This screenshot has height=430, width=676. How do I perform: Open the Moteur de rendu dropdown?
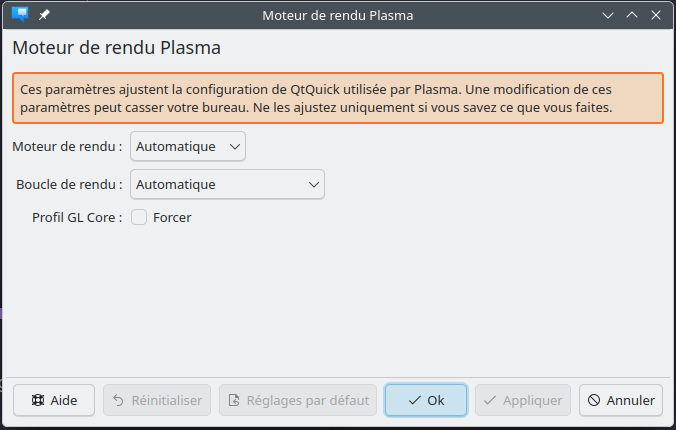188,147
